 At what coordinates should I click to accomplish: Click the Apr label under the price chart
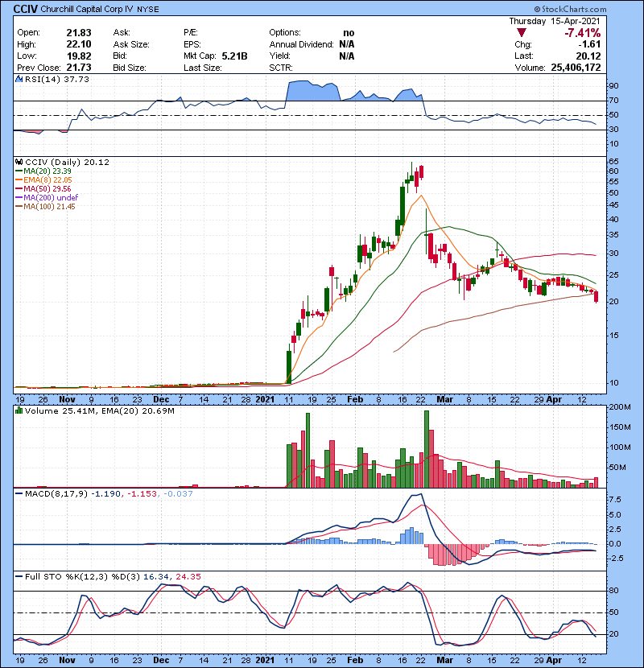[554, 400]
